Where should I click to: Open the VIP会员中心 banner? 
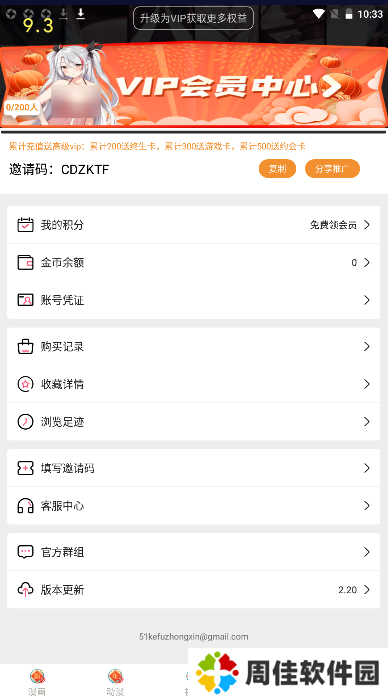[194, 85]
